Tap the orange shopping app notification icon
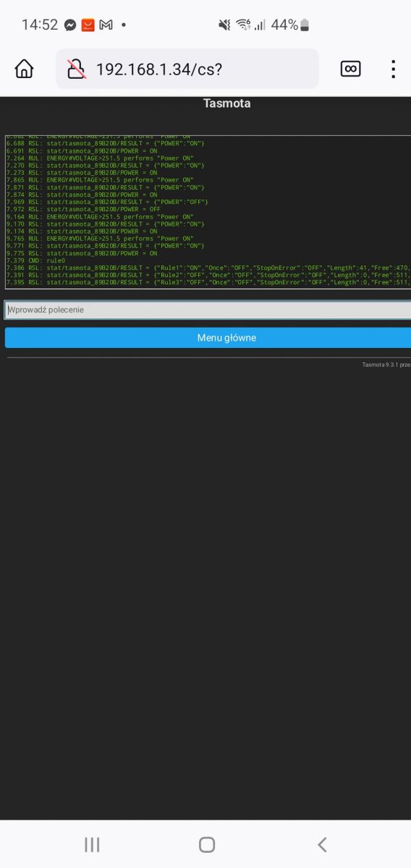The width and height of the screenshot is (411, 868). click(88, 25)
